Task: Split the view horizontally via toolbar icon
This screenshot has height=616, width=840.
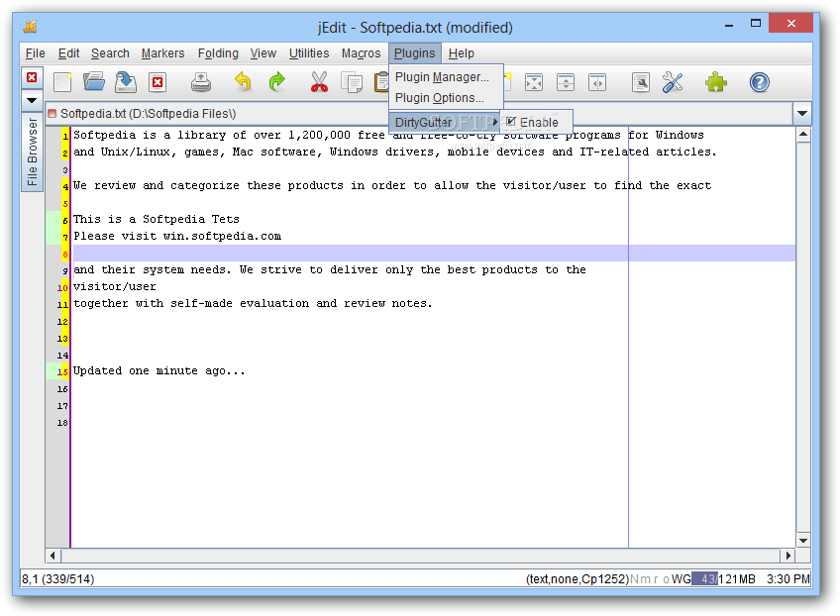Action: click(566, 82)
